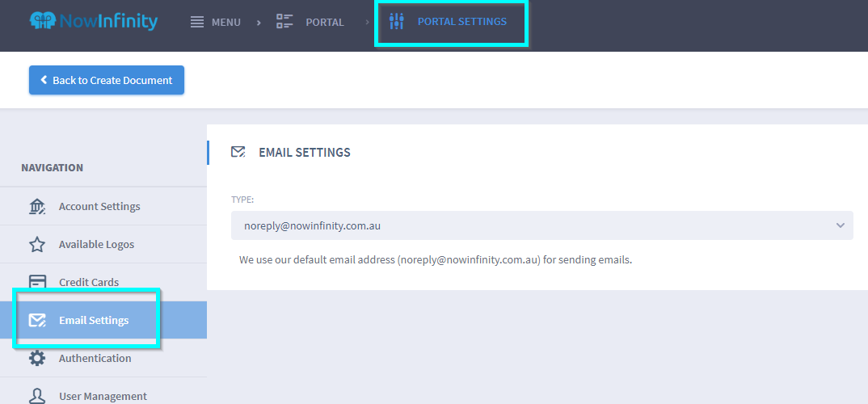This screenshot has height=404, width=868.
Task: Open the hamburger MENU icon
Action: [x=197, y=22]
